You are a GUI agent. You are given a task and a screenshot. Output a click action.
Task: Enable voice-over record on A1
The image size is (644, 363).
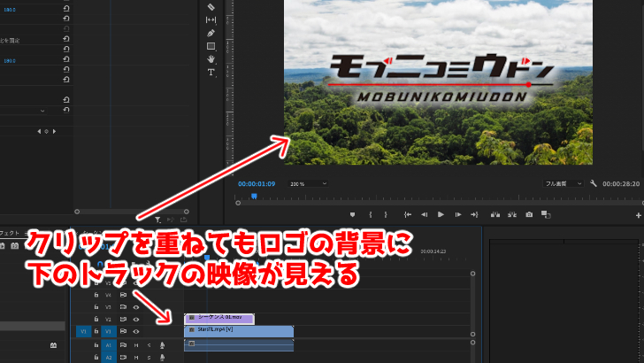click(x=162, y=345)
